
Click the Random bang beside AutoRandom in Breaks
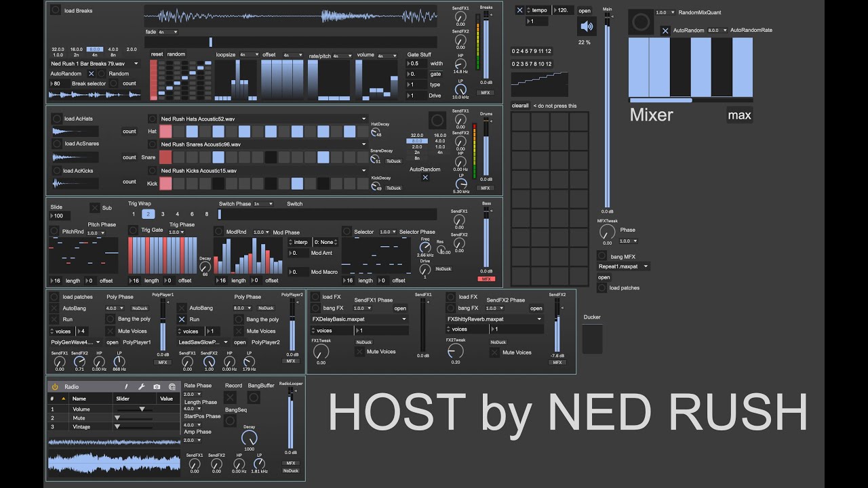point(102,73)
